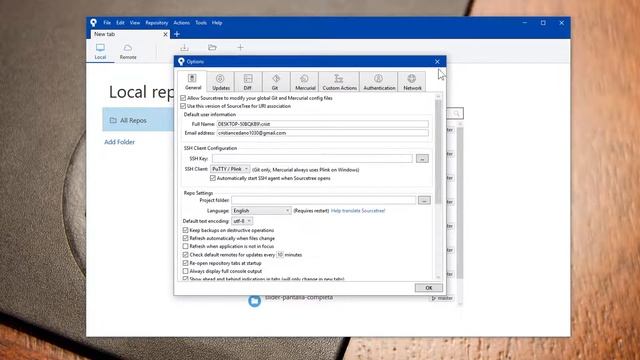The height and width of the screenshot is (360, 640).
Task: Toggle Refresh automatically when files change
Action: 185,238
